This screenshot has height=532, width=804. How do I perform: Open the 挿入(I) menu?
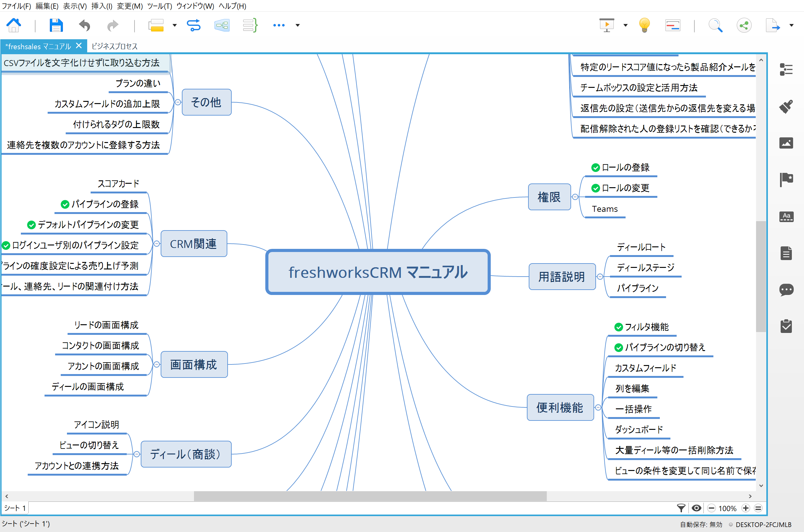(102, 6)
